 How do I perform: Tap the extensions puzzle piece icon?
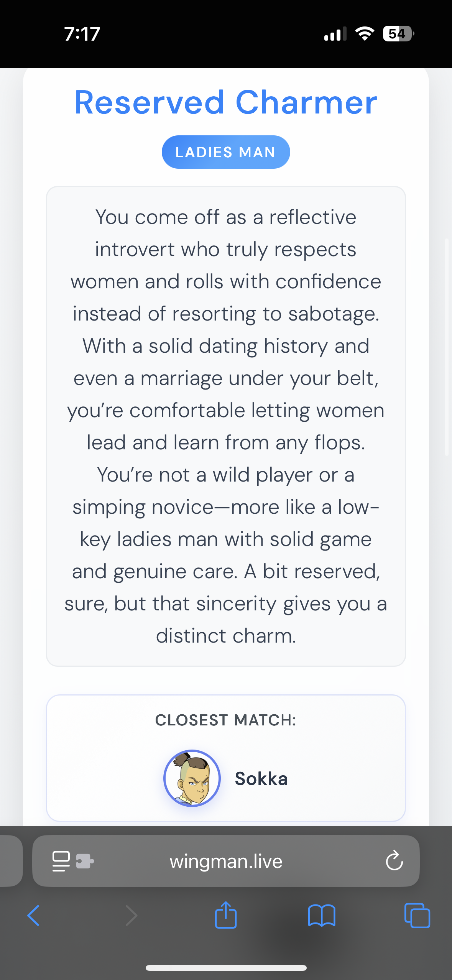[85, 861]
